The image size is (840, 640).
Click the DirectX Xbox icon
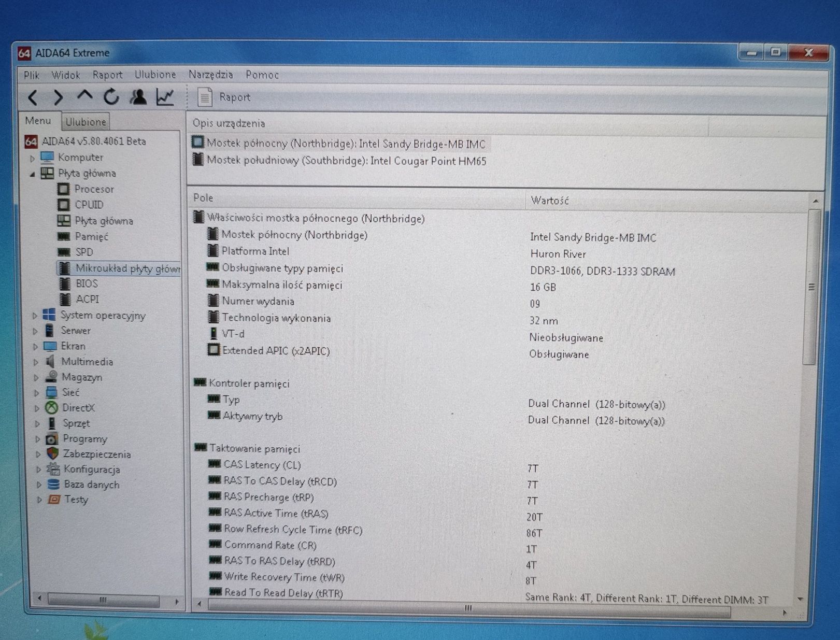[x=51, y=408]
